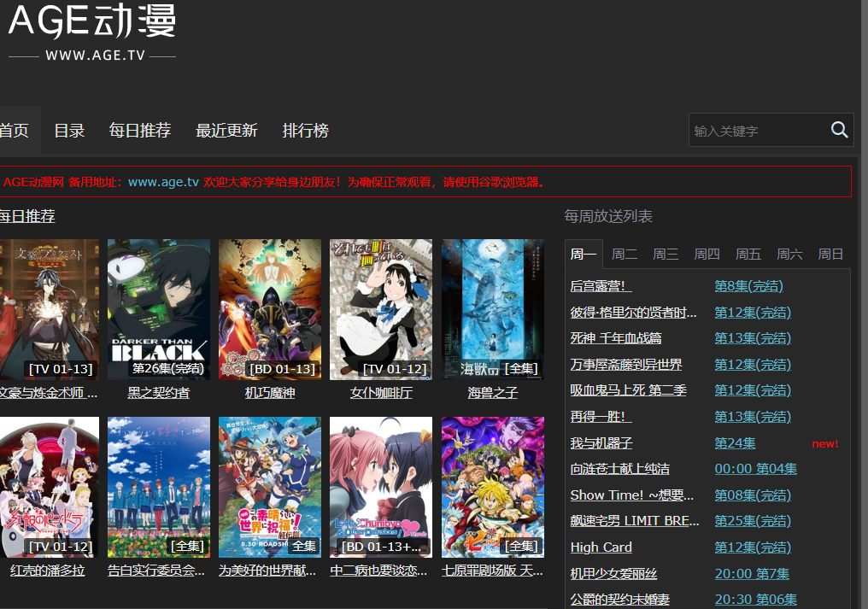The height and width of the screenshot is (609, 868).
Task: Open the Darker Than Black poster
Action: 159,309
